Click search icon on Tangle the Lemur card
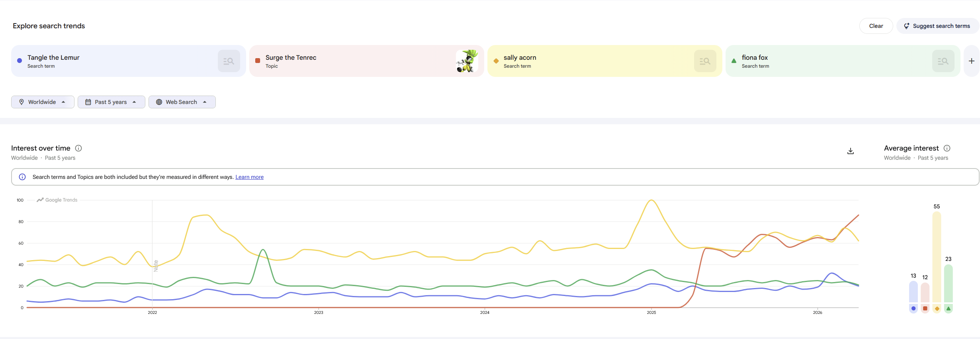 tap(229, 61)
